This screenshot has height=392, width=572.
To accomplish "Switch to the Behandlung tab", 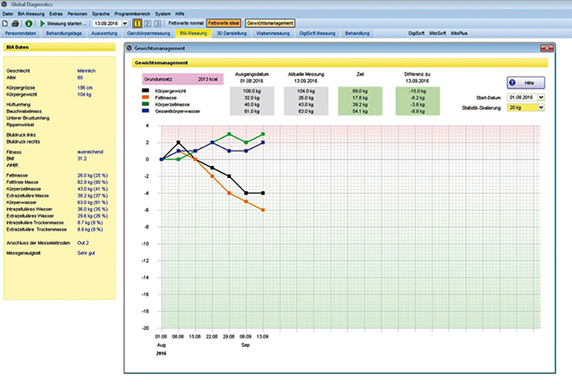I will [357, 33].
